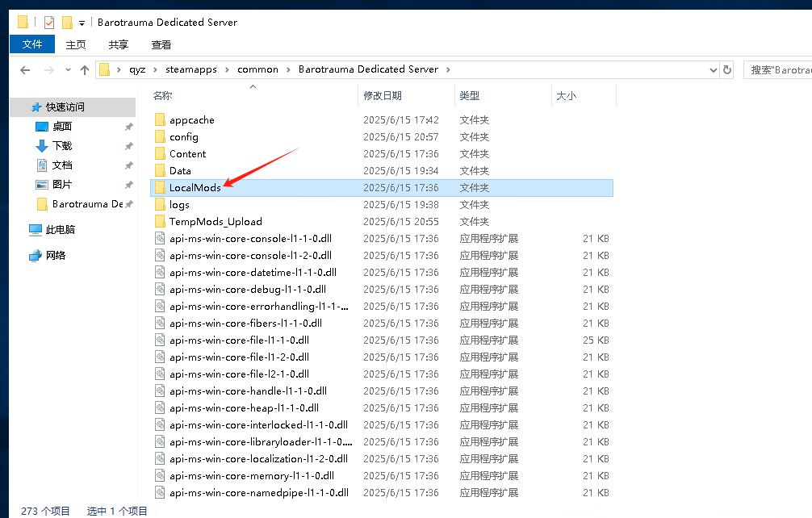This screenshot has height=518, width=812.
Task: Select file name api-ms-win-core-file-l1-2-0.dll
Action: [239, 357]
